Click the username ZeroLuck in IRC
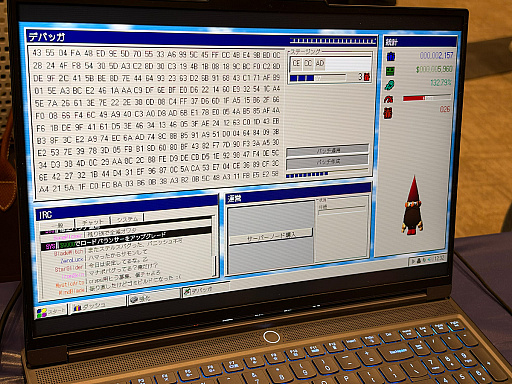Screen dimensions: 512x384 (72, 260)
